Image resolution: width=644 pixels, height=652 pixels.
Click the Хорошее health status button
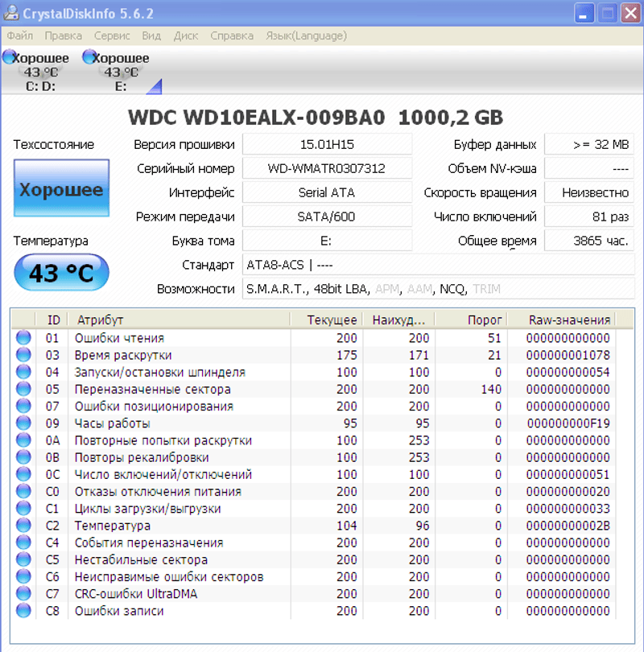tap(61, 191)
